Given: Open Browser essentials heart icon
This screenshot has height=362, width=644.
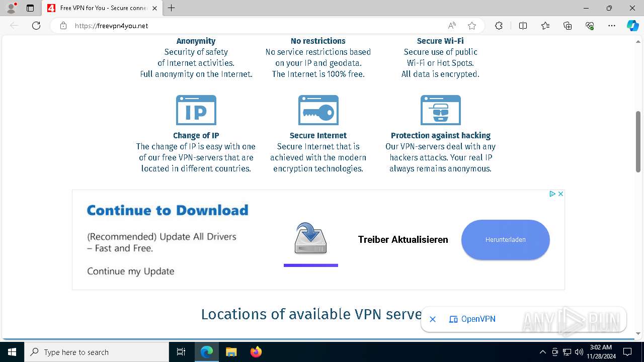Looking at the screenshot, I should (x=590, y=26).
